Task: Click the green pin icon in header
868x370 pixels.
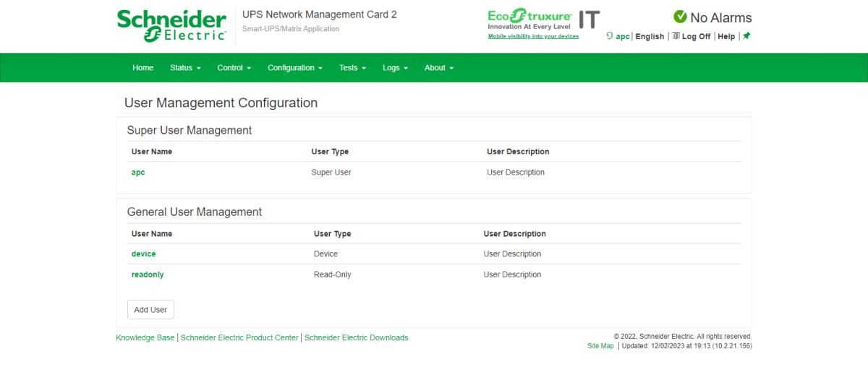Action: coord(746,36)
